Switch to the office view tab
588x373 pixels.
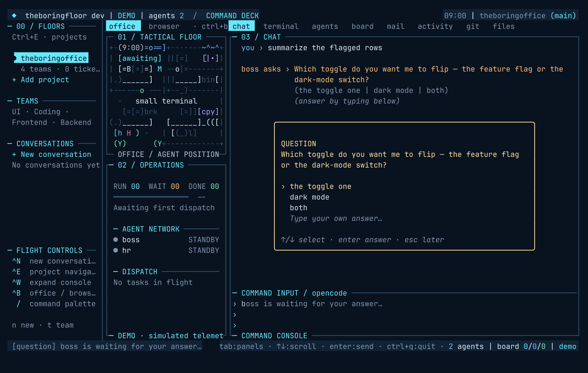point(123,26)
